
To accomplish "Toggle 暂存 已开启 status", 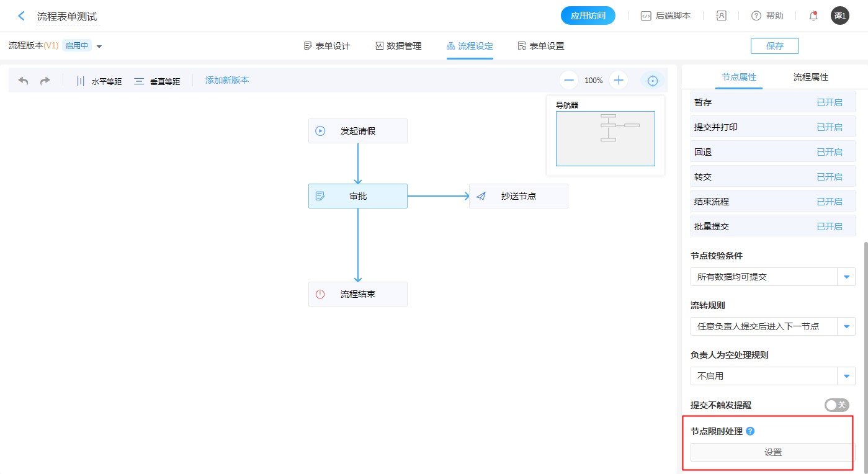I will tap(829, 102).
